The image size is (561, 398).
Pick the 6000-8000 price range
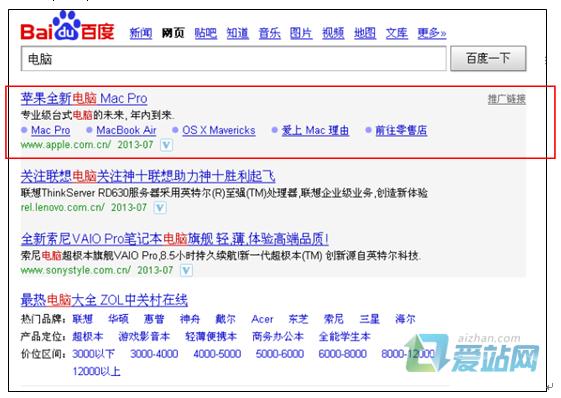pos(342,354)
